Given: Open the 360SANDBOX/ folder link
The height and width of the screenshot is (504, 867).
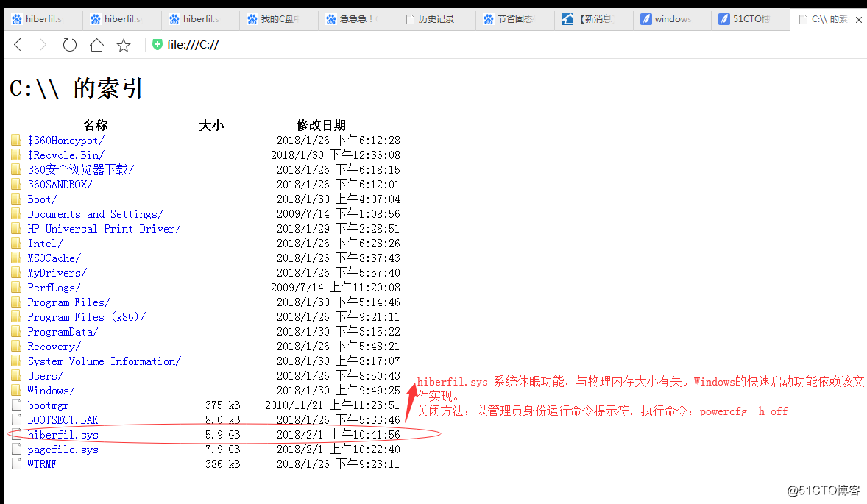Looking at the screenshot, I should [x=60, y=185].
